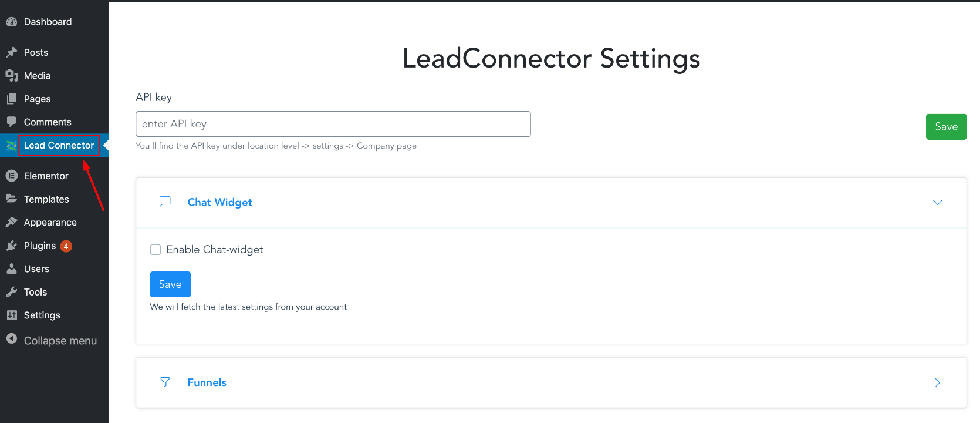Click the blue Save button
Screen dimensions: 980x423
pyautogui.click(x=170, y=284)
